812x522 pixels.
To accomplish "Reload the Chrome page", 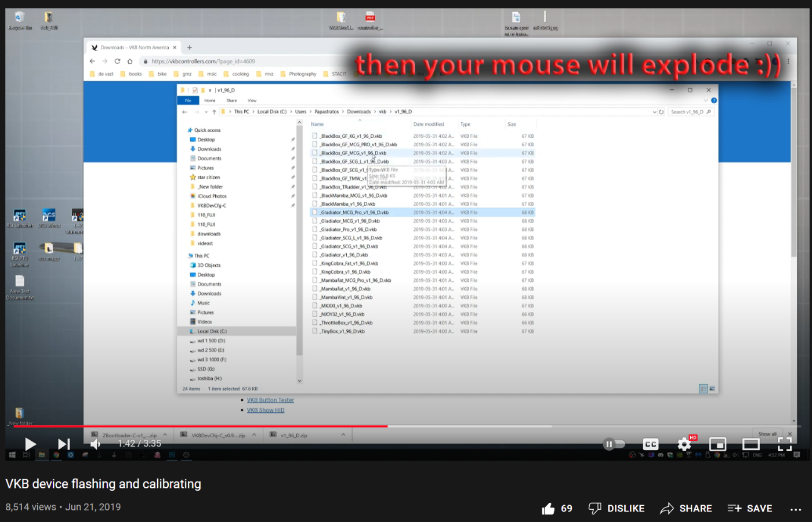I will click(x=117, y=61).
